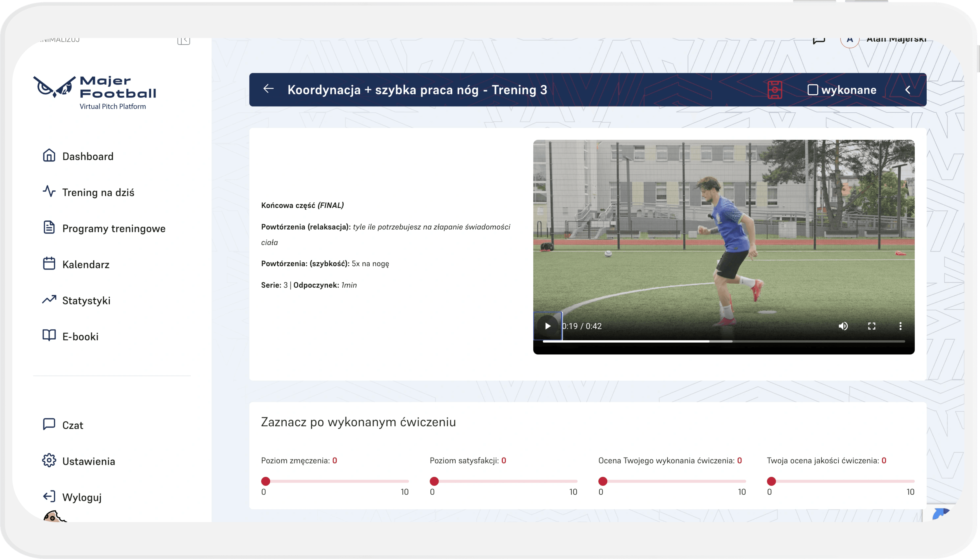980x559 pixels.
Task: Check the wykonane checkbox
Action: [x=812, y=90]
